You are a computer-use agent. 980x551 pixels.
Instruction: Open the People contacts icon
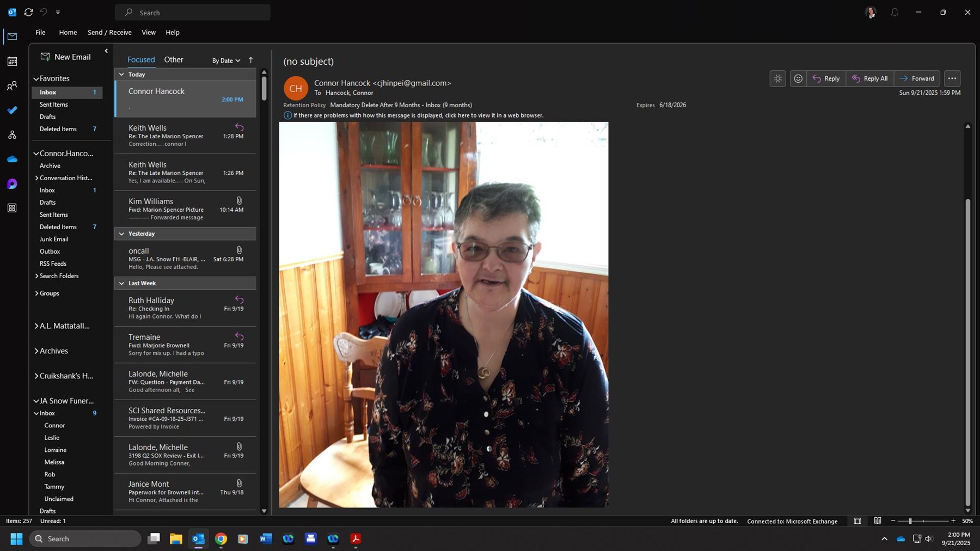12,86
